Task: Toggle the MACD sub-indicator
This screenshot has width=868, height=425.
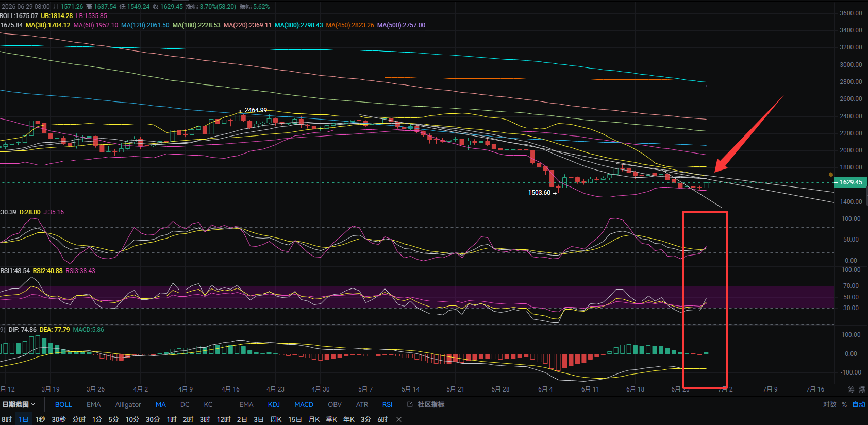Action: pyautogui.click(x=304, y=404)
